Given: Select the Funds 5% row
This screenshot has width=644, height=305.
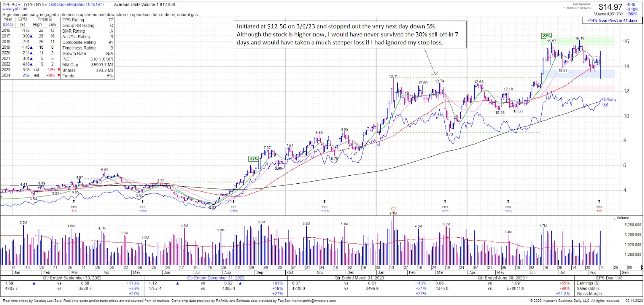Looking at the screenshot, I should pyautogui.click(x=88, y=76).
